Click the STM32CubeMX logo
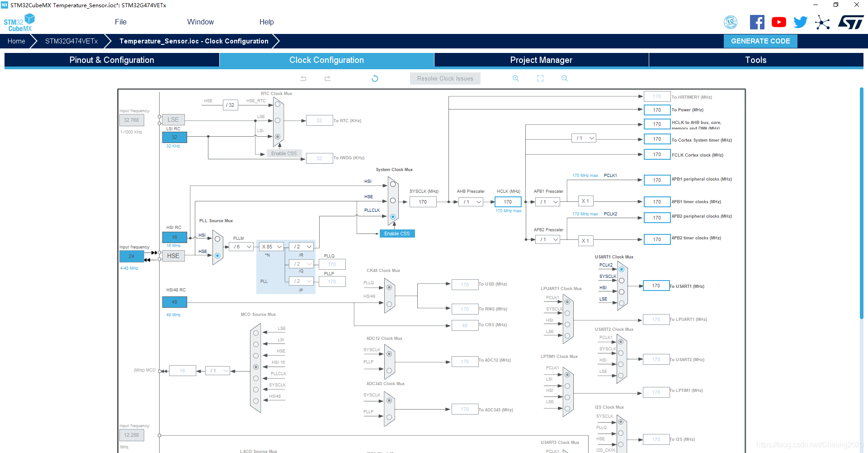Image resolution: width=868 pixels, height=453 pixels. 19,23
